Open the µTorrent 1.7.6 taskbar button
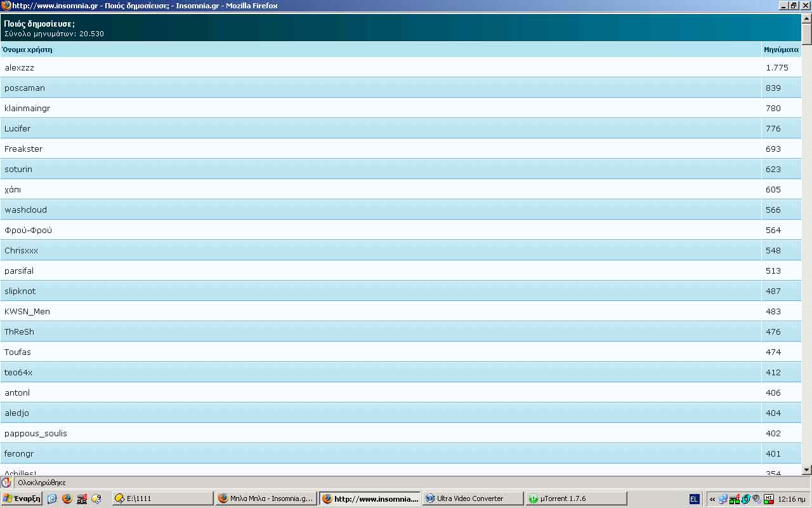Screen dimensions: 812x508 pos(575,498)
